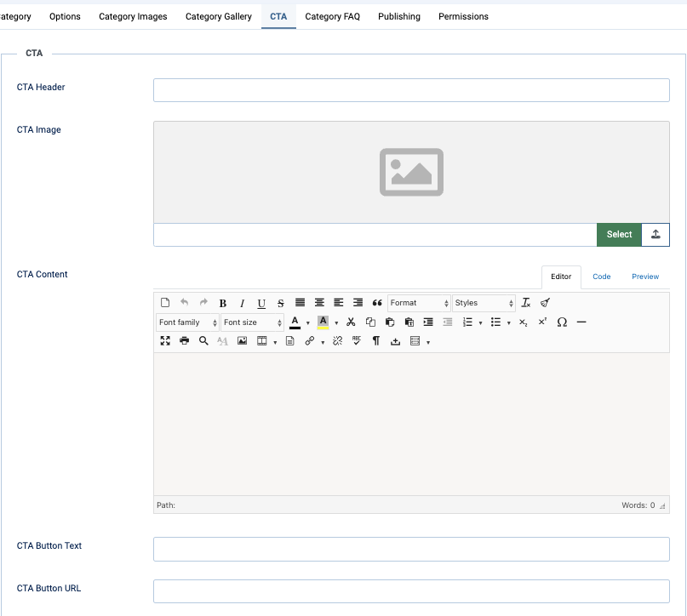Image resolution: width=687 pixels, height=616 pixels.
Task: Toggle bold formatting in the editor
Action: (x=223, y=303)
